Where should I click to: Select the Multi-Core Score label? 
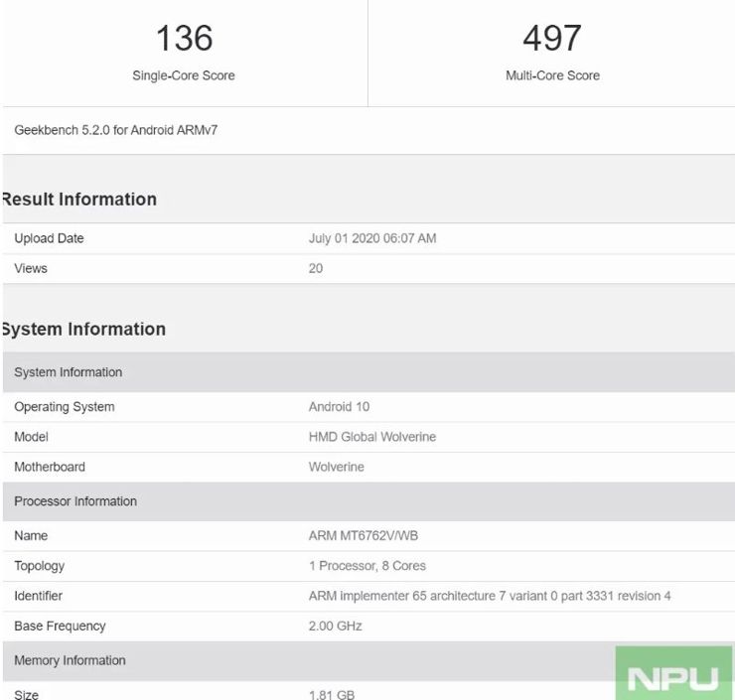[x=552, y=75]
